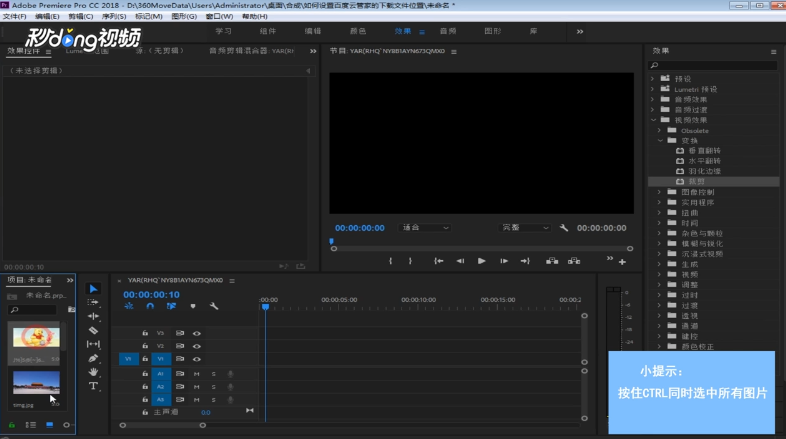Mark Out point in program monitor
This screenshot has width=786, height=439.
point(410,261)
